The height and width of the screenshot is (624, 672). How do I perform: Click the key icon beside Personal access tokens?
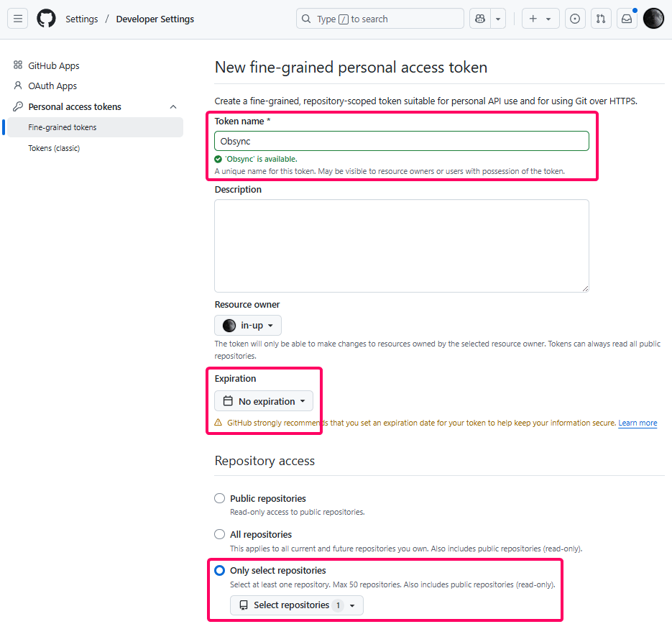(17, 106)
